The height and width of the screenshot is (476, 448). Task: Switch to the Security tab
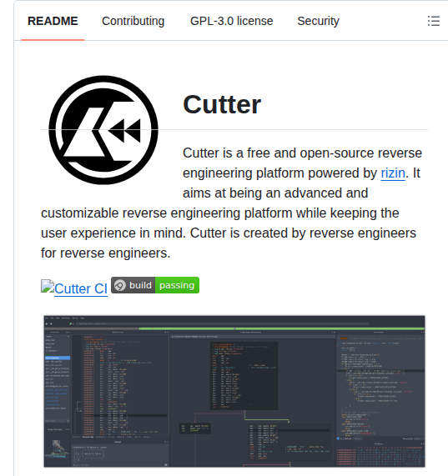click(318, 21)
